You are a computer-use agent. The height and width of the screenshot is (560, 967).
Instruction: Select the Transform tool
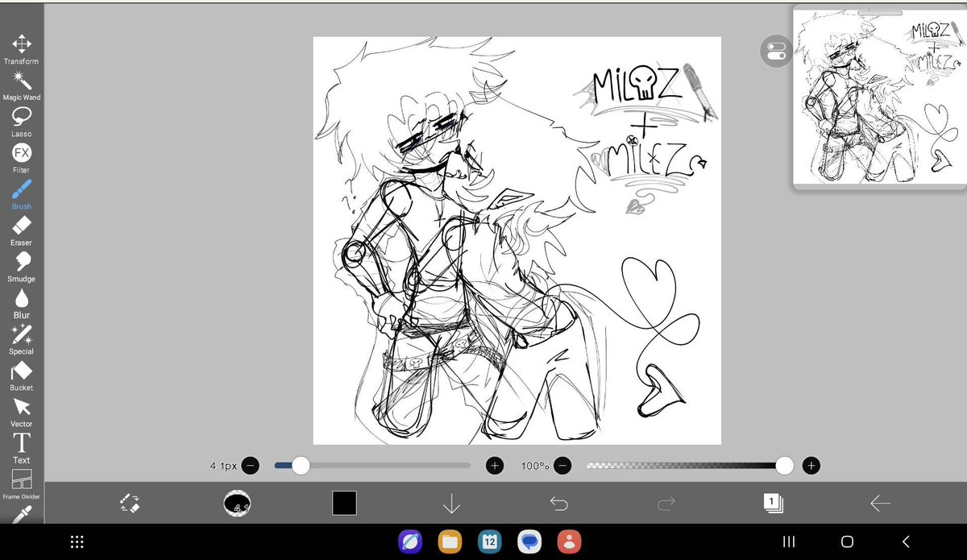tap(21, 48)
